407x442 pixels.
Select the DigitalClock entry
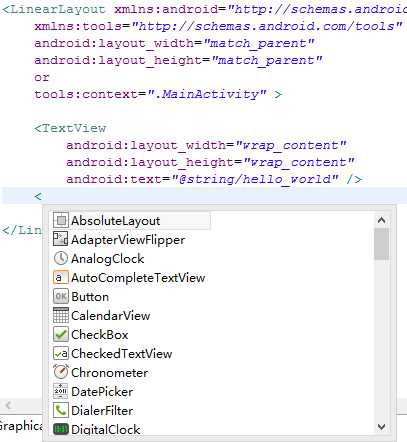106,430
